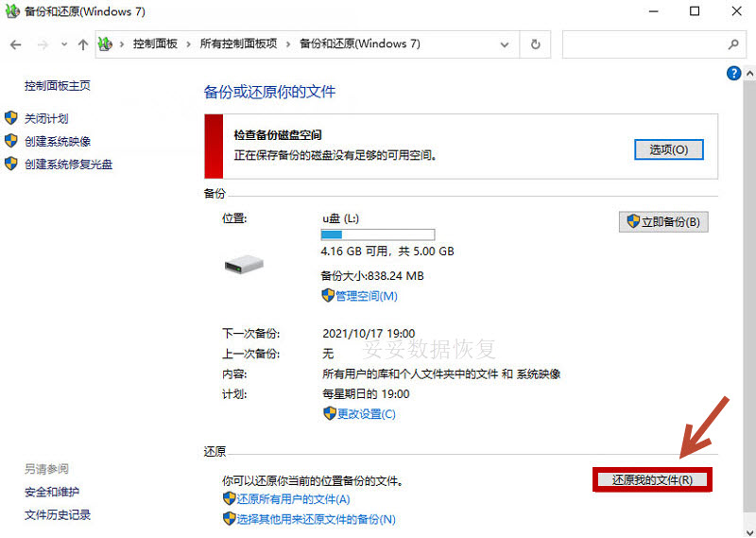Open recent locations dropdown arrow

tap(64, 44)
